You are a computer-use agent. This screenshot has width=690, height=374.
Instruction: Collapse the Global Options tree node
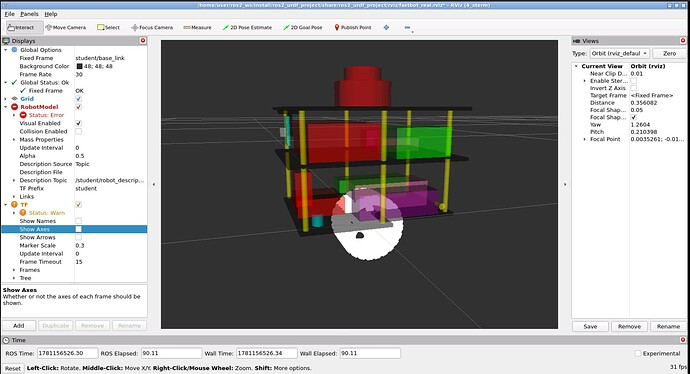point(6,50)
